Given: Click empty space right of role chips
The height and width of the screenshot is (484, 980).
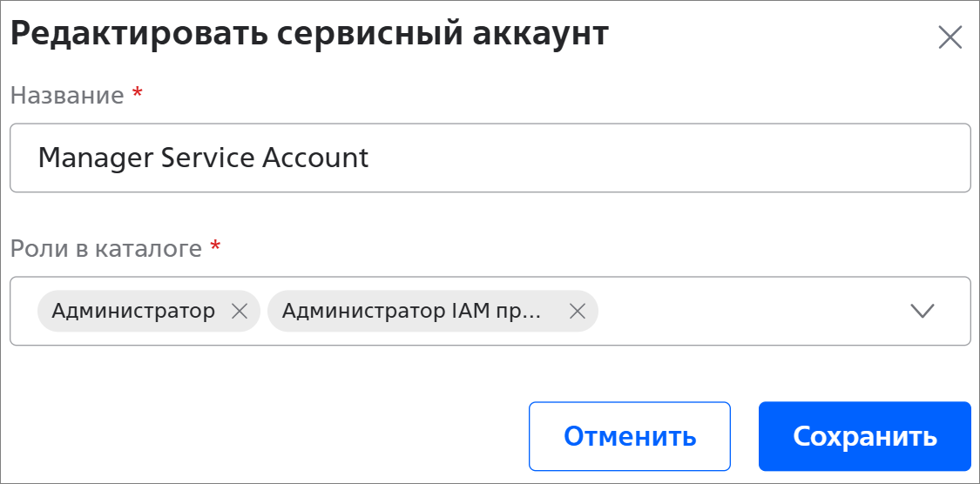Looking at the screenshot, I should [x=749, y=311].
